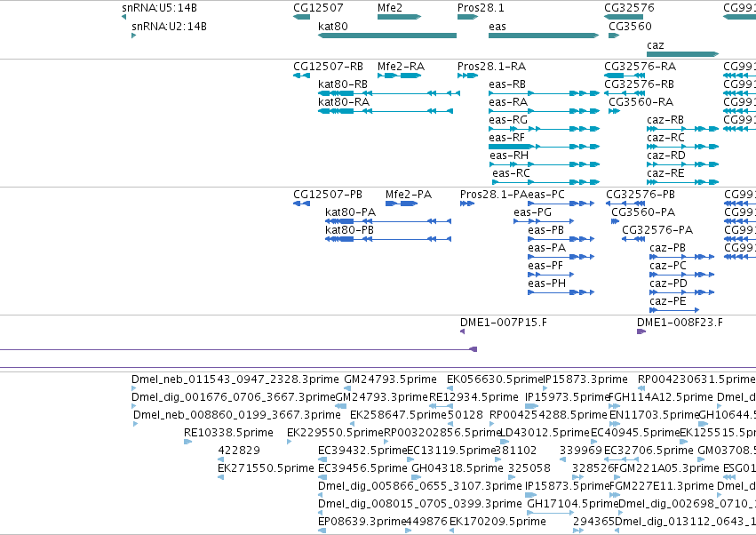Image resolution: width=756 pixels, height=535 pixels.
Task: Open the eas-RC transcript label
Action: (511, 173)
